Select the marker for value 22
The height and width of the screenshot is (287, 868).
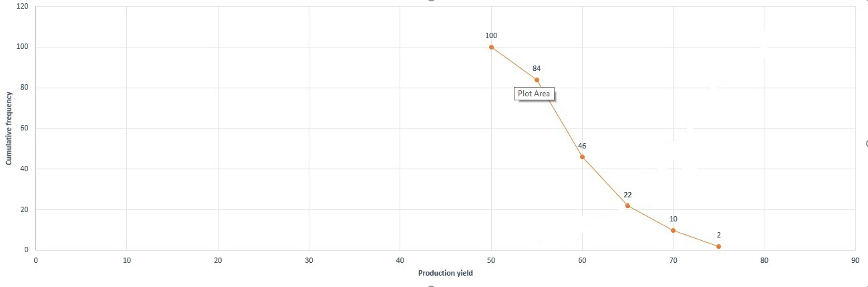(627, 205)
